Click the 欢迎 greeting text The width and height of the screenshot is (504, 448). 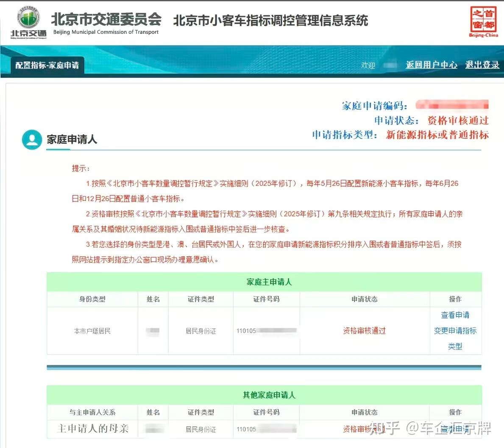click(368, 65)
